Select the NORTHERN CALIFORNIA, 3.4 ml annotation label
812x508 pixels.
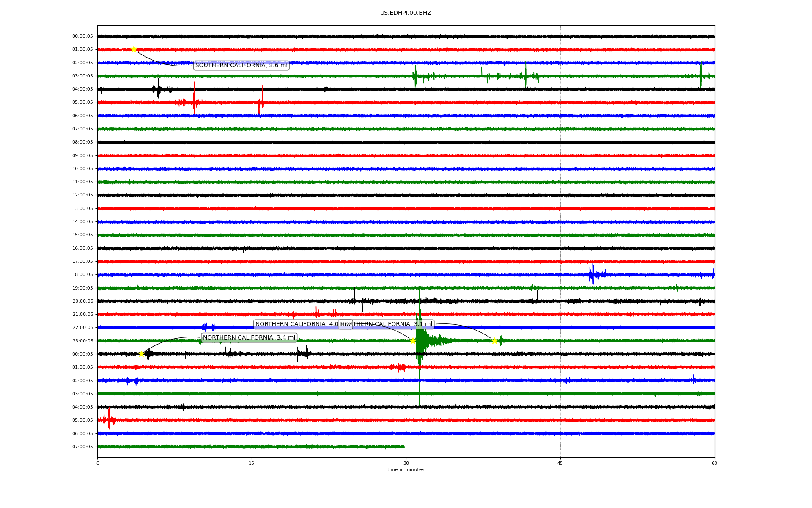pos(249,337)
